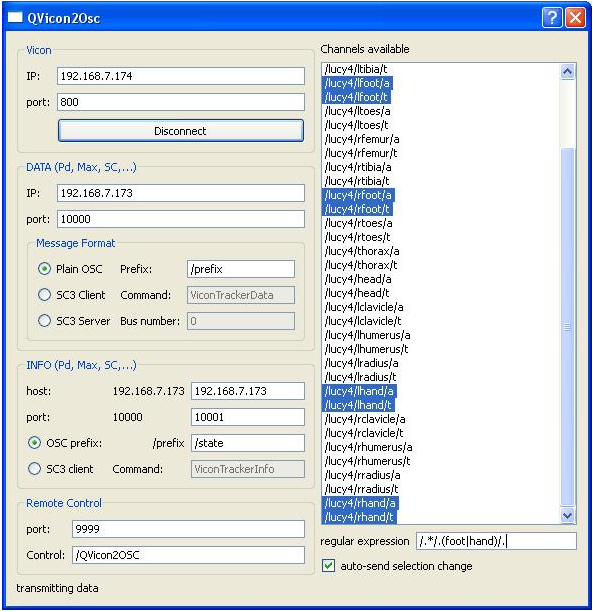The image size is (596, 612).
Task: Choose the SC3 Server radio option
Action: pos(44,321)
